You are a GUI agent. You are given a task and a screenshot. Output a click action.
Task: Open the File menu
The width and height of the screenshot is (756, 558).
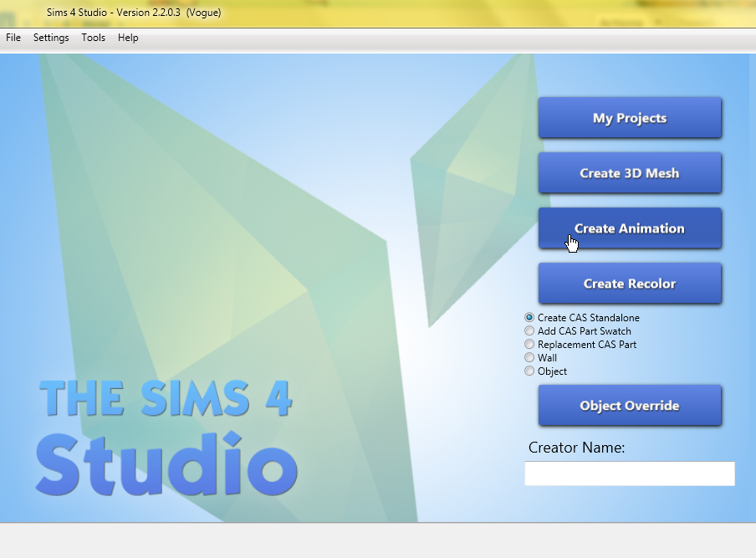[13, 38]
